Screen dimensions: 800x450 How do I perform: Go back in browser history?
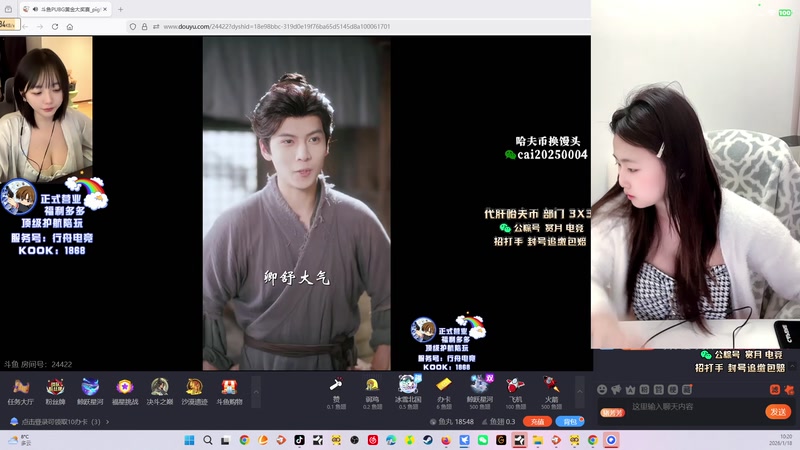click(x=25, y=27)
